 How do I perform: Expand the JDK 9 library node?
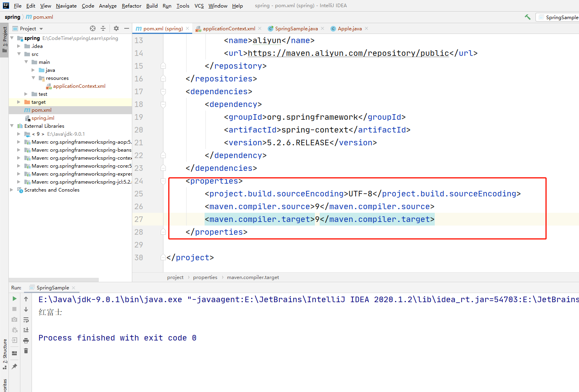(x=19, y=134)
